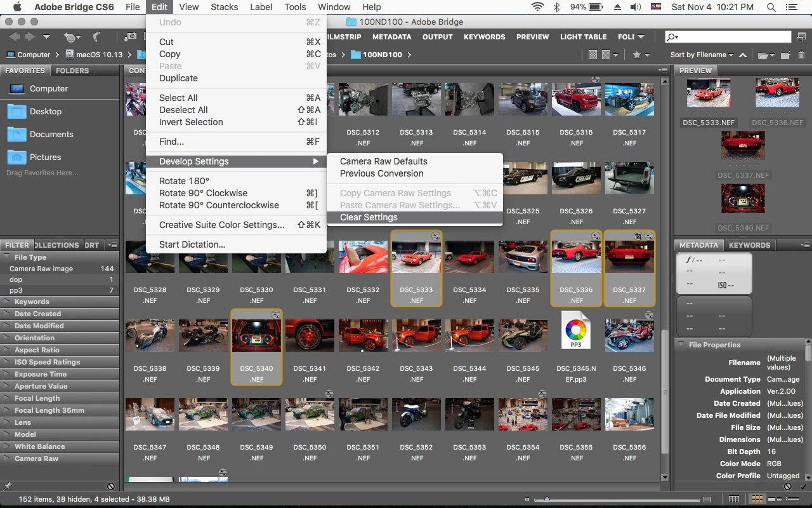Choose Creative Suite Color Settings

click(x=236, y=225)
